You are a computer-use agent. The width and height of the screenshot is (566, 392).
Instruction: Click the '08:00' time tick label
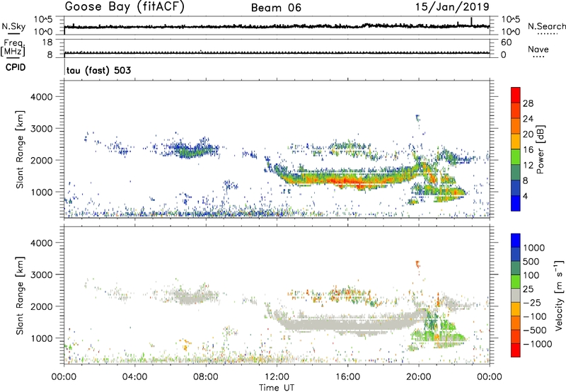(206, 377)
